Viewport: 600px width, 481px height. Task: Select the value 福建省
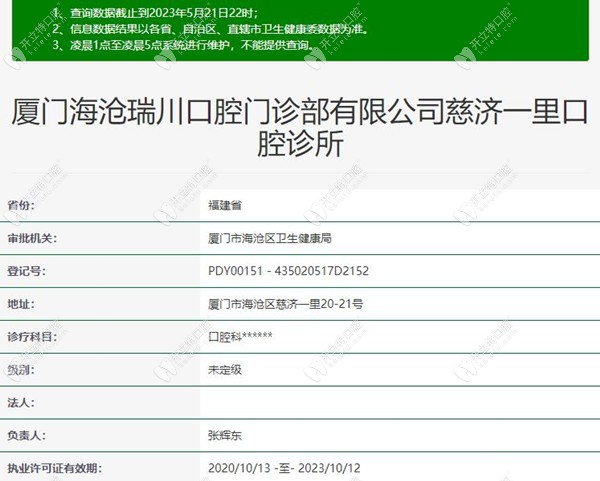point(225,205)
